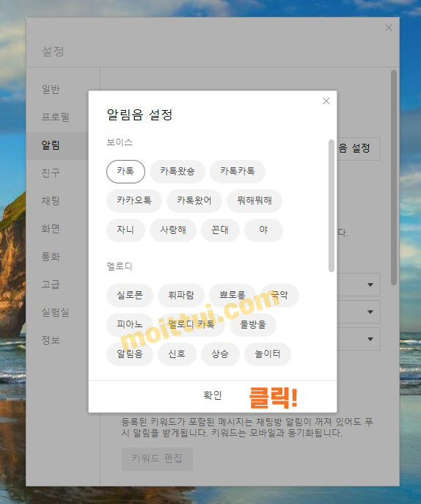Image resolution: width=421 pixels, height=504 pixels.
Task: Expand the first dropdown in settings
Action: point(359,285)
